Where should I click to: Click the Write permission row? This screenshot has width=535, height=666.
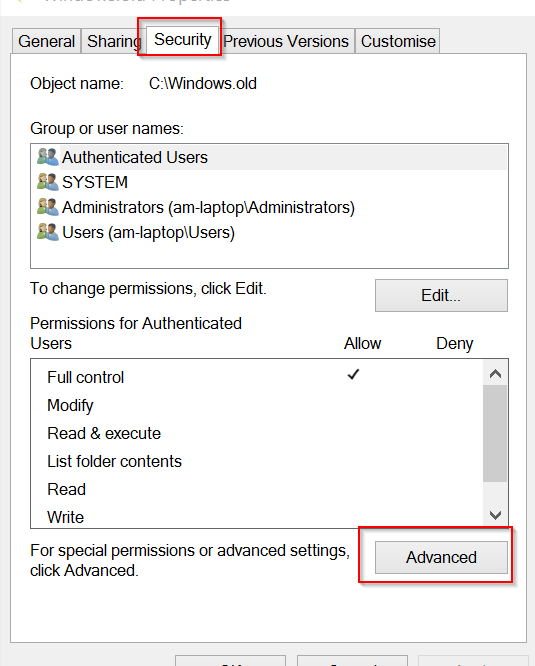click(x=257, y=516)
